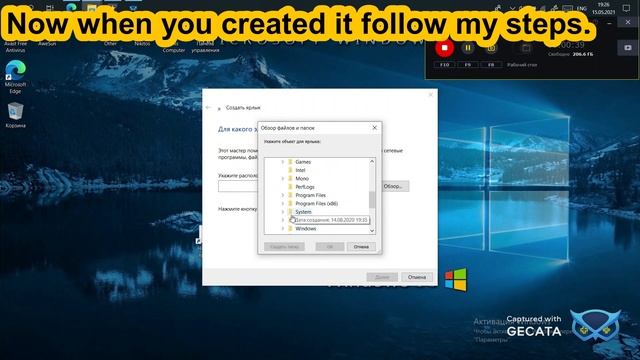This screenshot has width=640, height=360.
Task: Click the Далее button in shortcut wizard
Action: [x=382, y=277]
